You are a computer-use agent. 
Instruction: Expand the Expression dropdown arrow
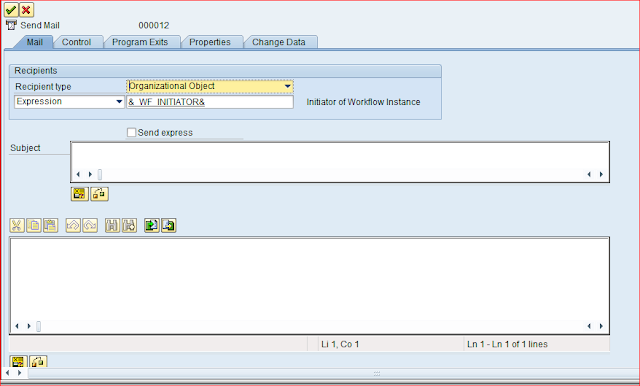119,102
